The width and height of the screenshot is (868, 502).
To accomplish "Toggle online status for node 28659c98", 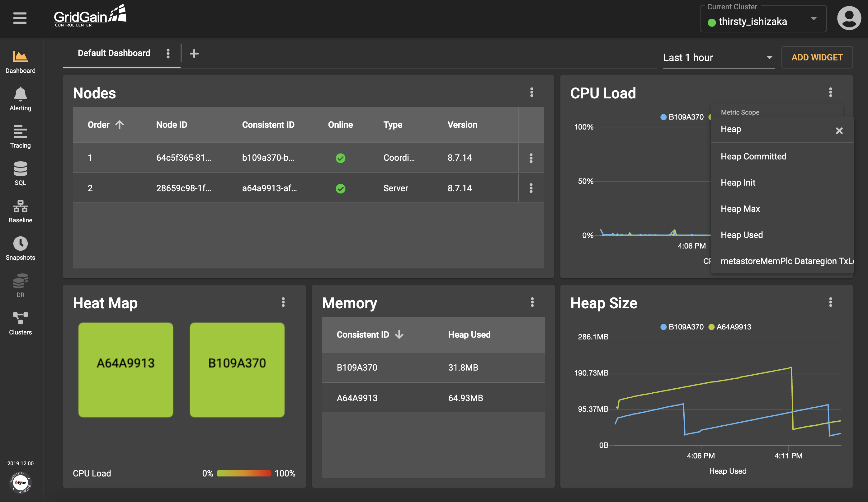I will pos(341,188).
